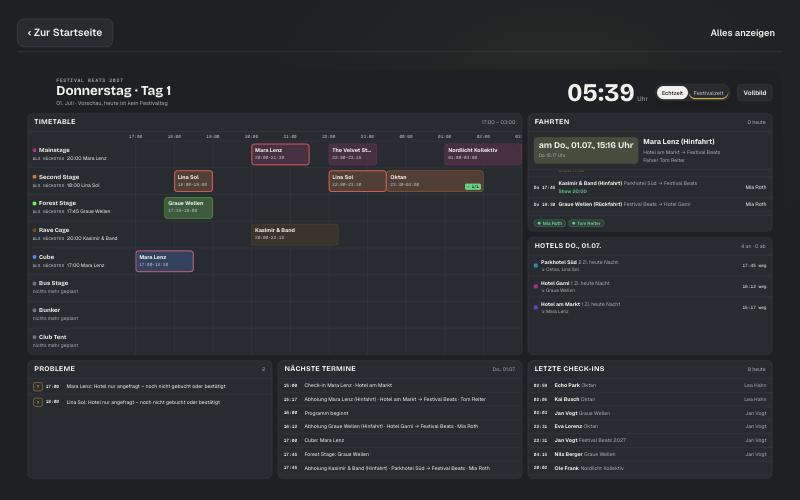Viewport: 800px width, 500px height.
Task: Click the pink Mainstage color dot
Action: tap(35, 151)
